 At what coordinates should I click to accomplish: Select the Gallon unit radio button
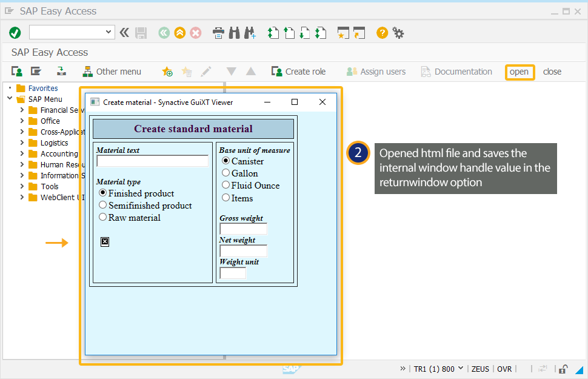[226, 173]
